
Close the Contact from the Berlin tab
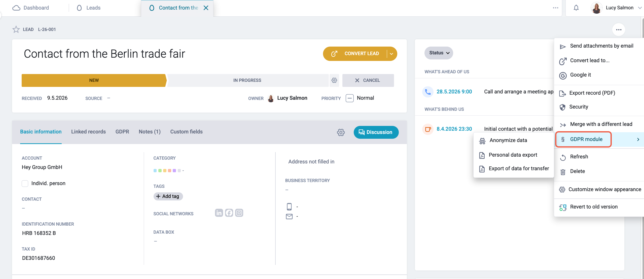(206, 8)
